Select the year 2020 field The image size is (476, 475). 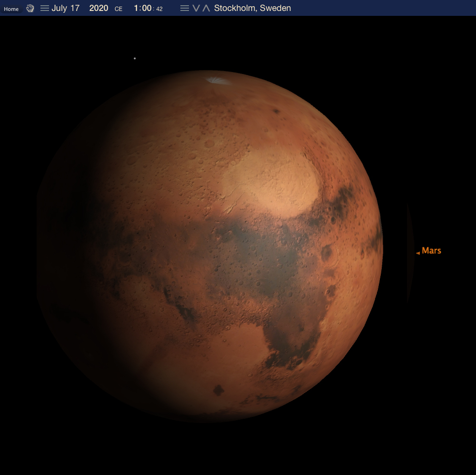coord(99,8)
